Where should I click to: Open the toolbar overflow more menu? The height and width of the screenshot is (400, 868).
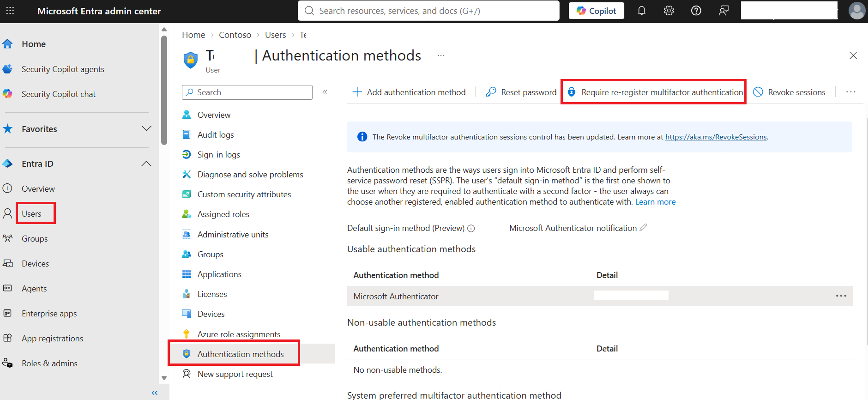[851, 92]
